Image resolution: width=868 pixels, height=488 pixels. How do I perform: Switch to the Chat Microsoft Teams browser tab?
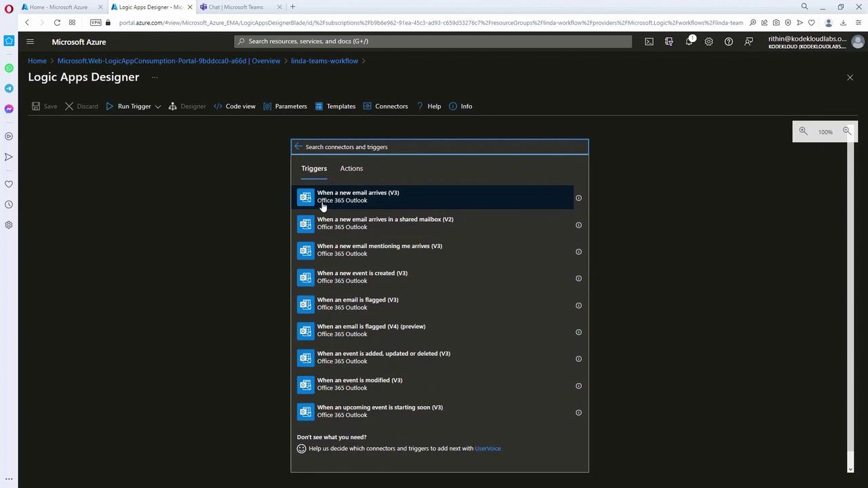pos(236,7)
